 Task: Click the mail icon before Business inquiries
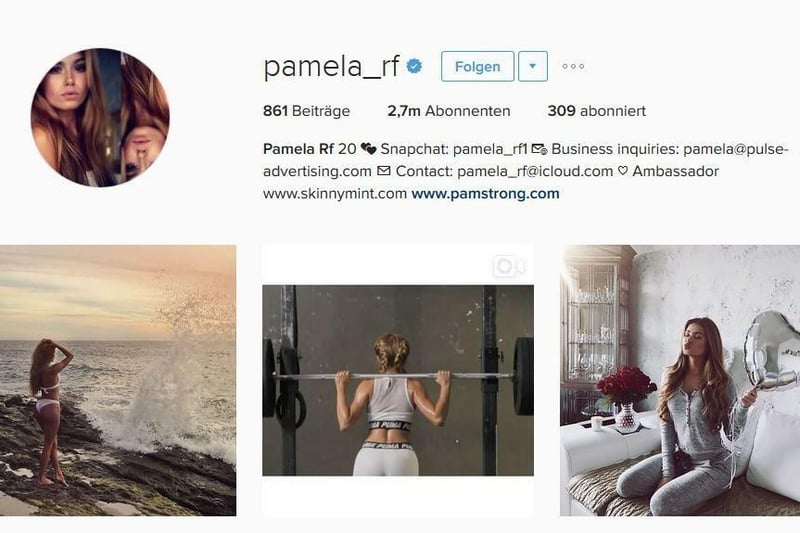click(539, 149)
